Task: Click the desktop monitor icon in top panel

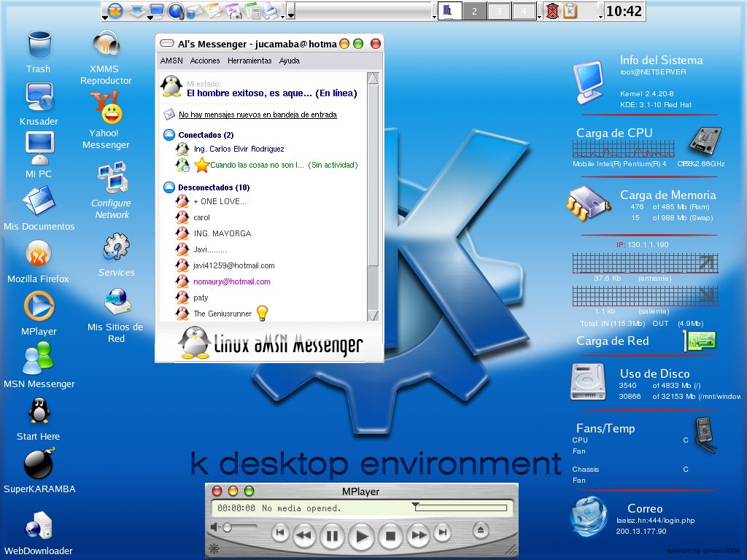Action: 156,10
